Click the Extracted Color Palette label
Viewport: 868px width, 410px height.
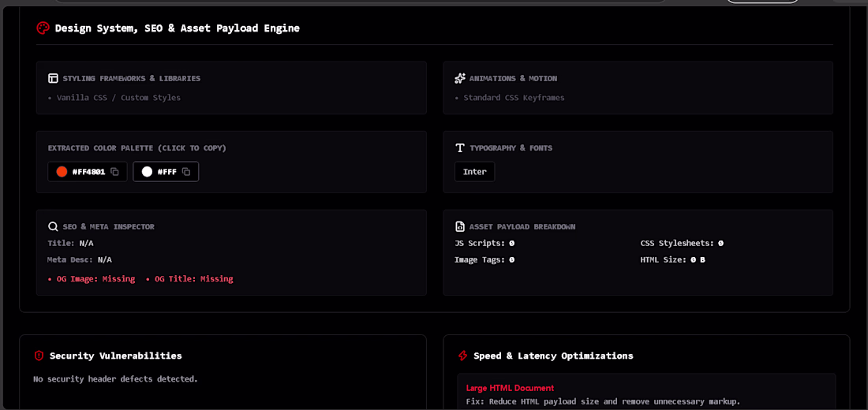(137, 147)
